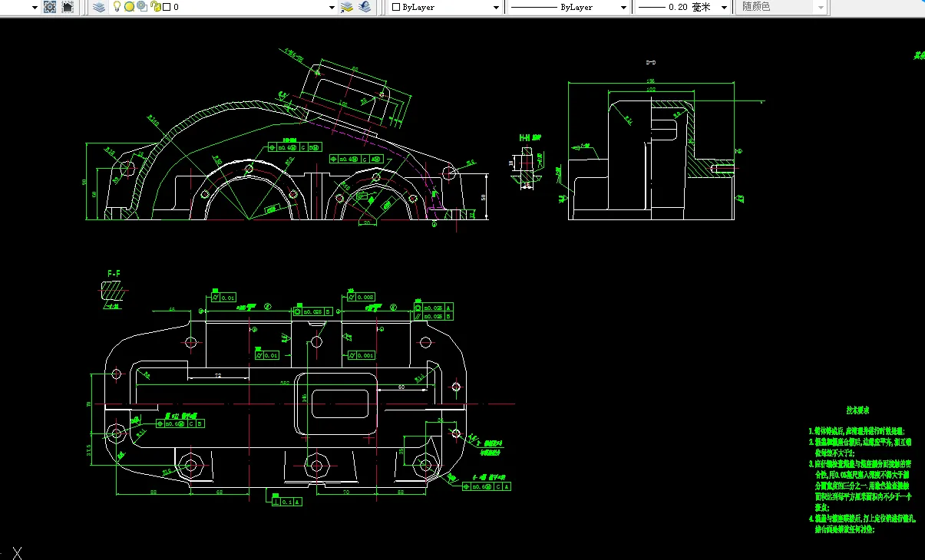Click the D-D section view label
925x560 pixels.
(x=650, y=61)
